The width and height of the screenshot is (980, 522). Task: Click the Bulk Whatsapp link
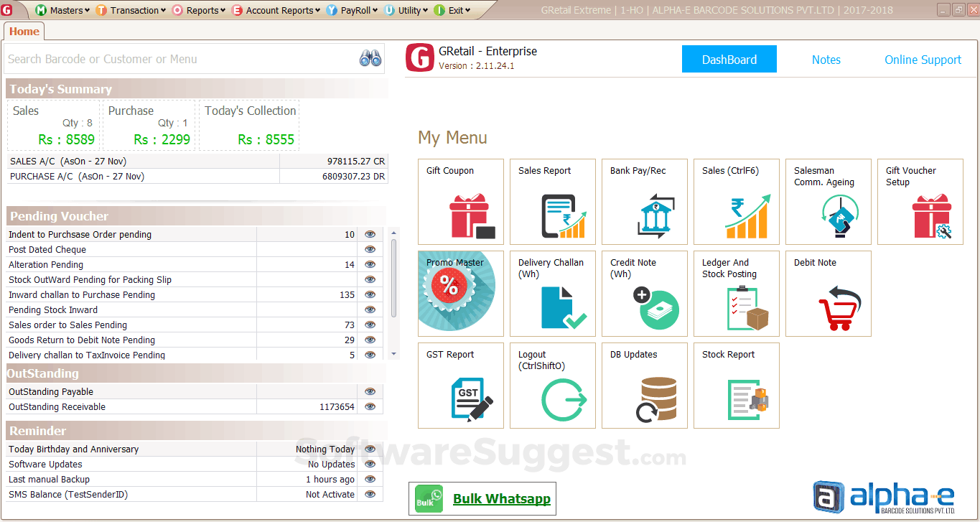pyautogui.click(x=502, y=499)
